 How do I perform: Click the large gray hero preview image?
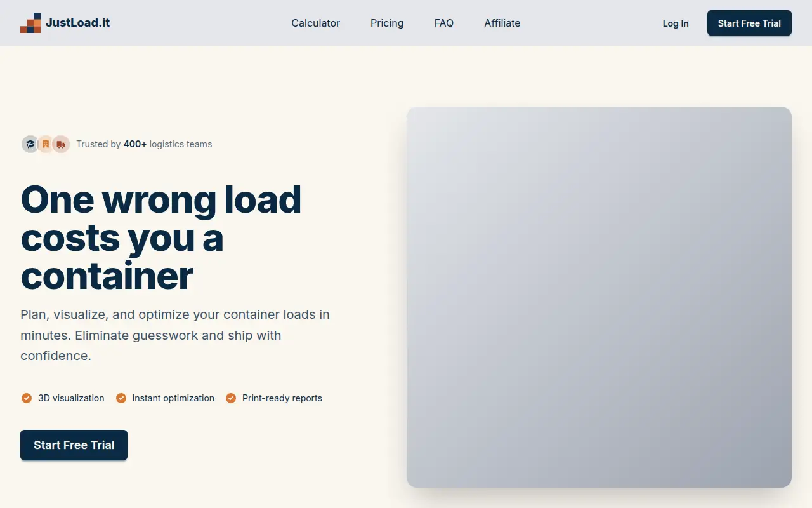[599, 297]
